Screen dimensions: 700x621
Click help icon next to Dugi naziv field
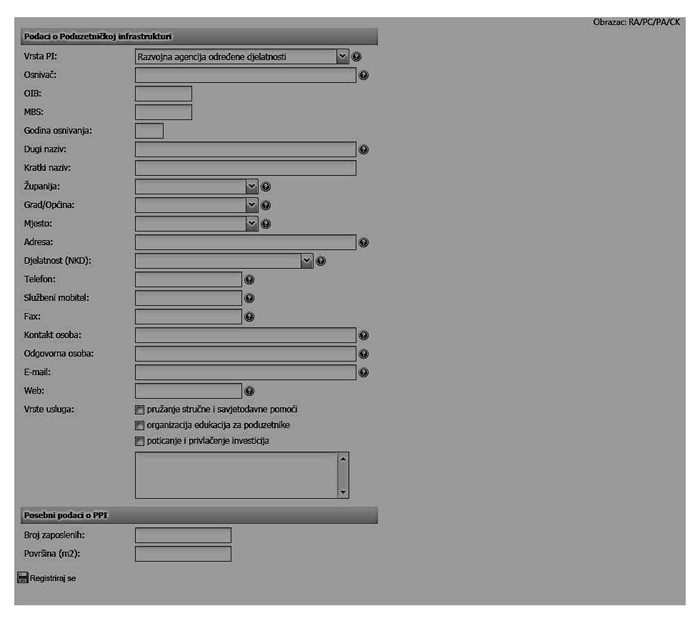click(x=364, y=149)
